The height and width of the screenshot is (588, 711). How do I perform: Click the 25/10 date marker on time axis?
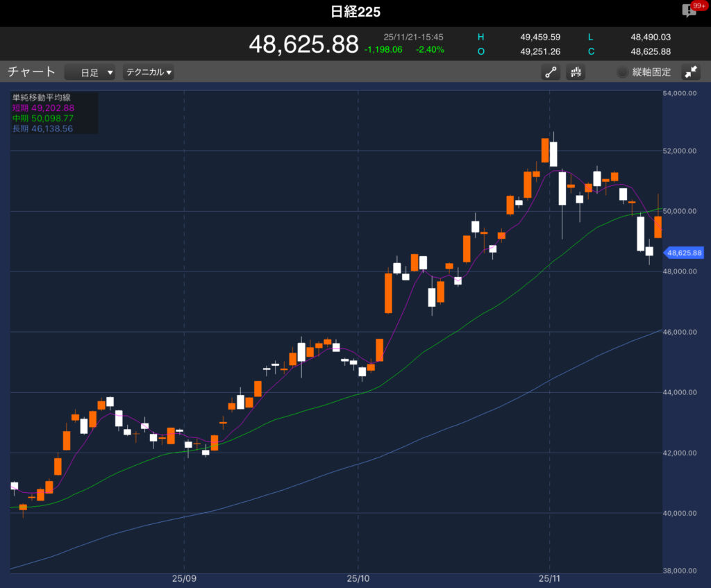pyautogui.click(x=357, y=578)
